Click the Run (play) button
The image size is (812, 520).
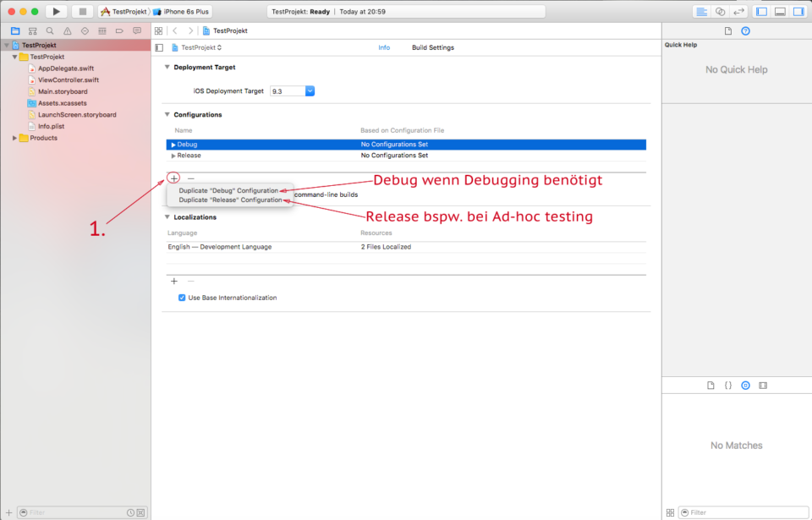tap(57, 11)
